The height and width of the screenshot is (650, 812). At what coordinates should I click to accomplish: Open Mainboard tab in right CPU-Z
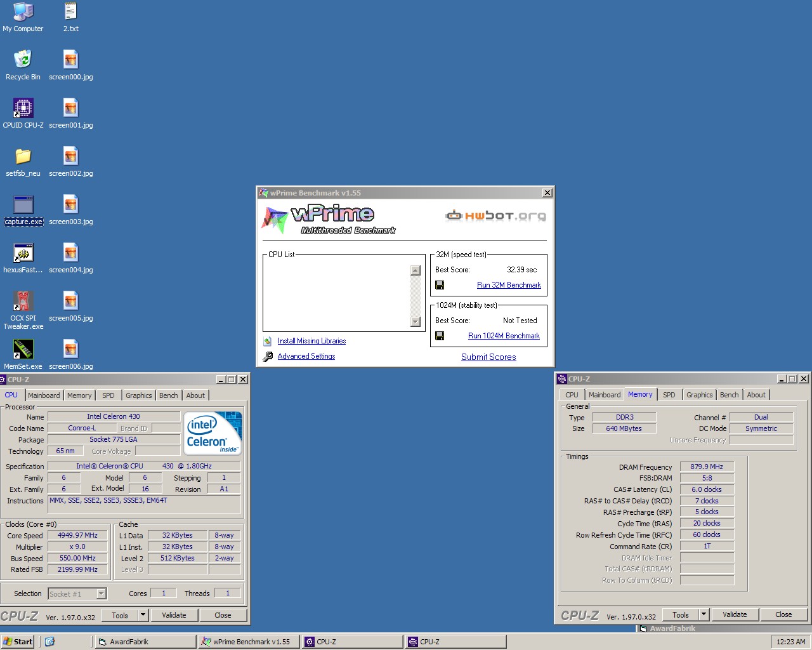click(x=605, y=394)
